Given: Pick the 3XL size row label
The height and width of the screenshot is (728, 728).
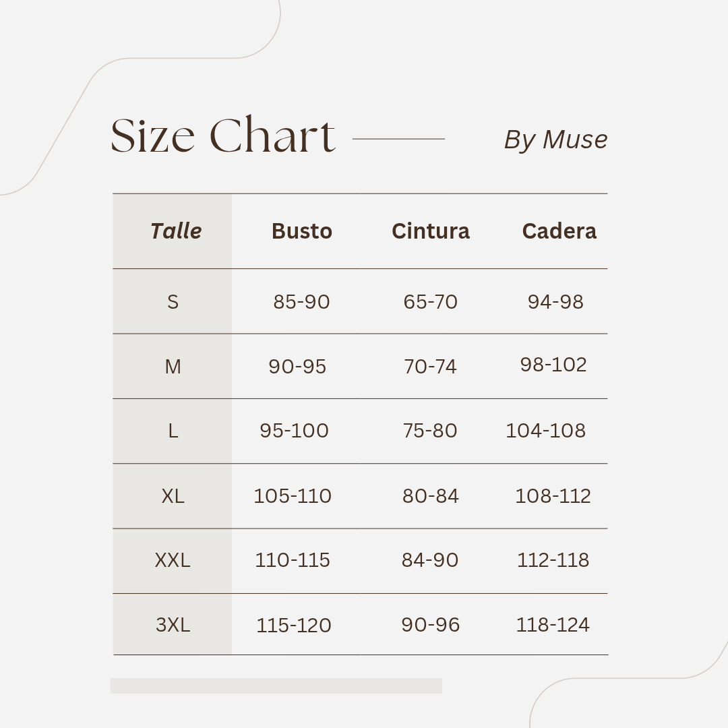Looking at the screenshot, I should (173, 625).
